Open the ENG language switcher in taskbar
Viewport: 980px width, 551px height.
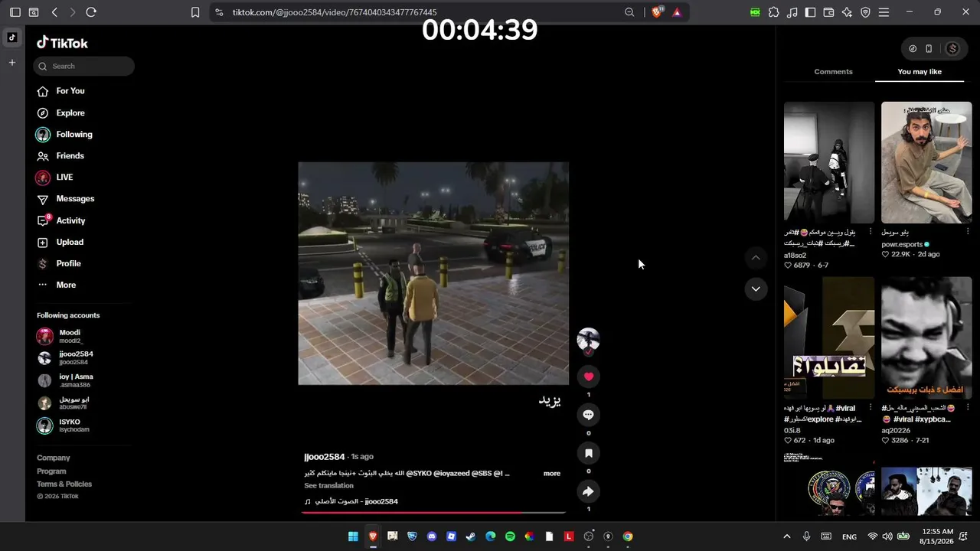pyautogui.click(x=849, y=536)
